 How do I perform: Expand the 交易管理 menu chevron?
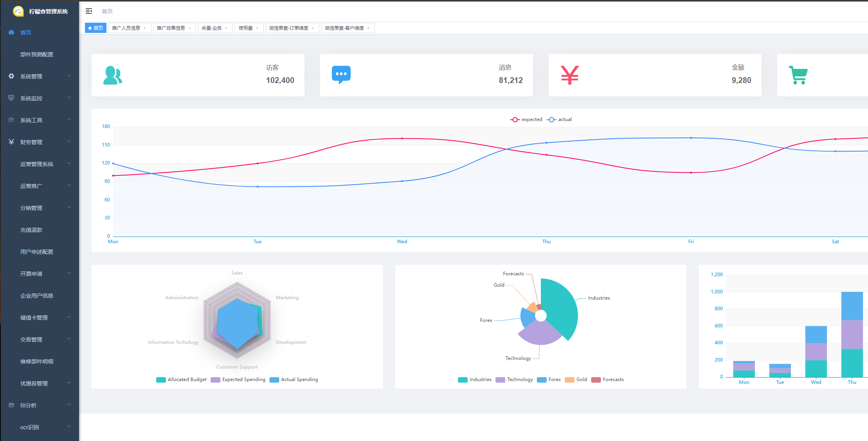click(x=69, y=339)
